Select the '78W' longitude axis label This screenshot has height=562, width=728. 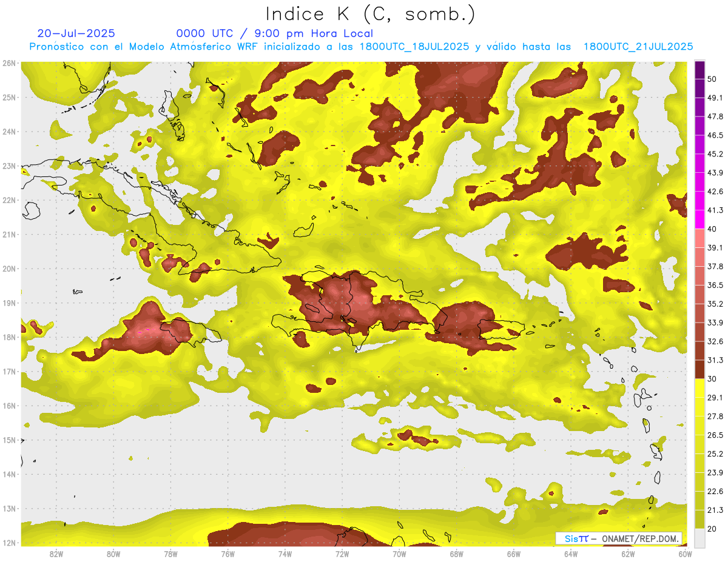point(170,554)
